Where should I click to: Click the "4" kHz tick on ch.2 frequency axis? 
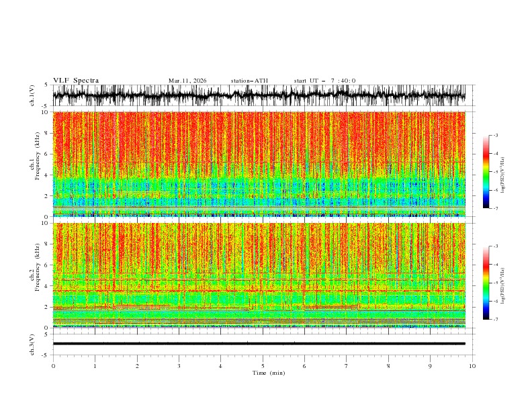[x=47, y=286]
